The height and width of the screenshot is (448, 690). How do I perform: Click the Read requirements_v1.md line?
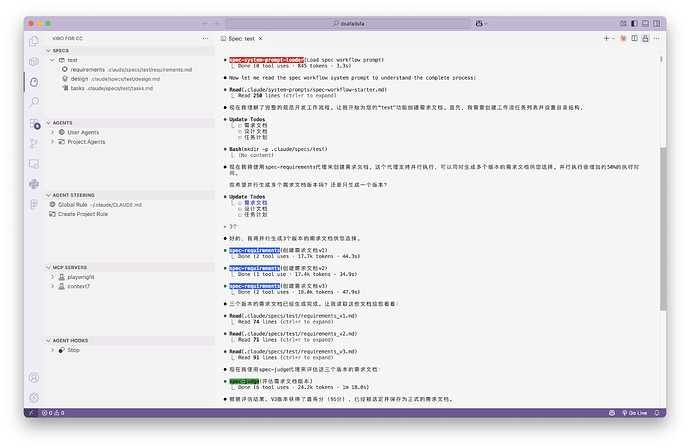293,316
